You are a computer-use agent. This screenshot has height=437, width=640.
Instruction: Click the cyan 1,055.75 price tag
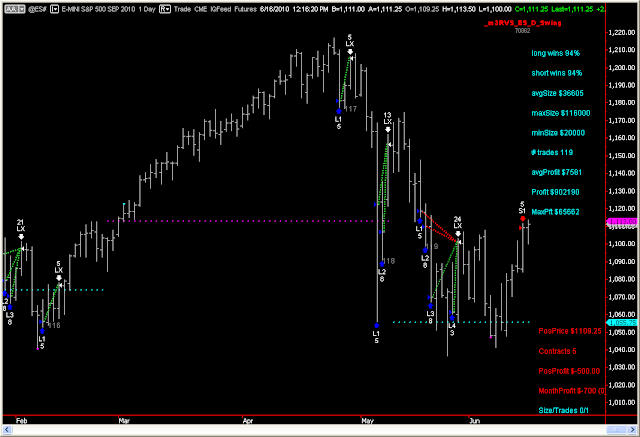pos(623,323)
